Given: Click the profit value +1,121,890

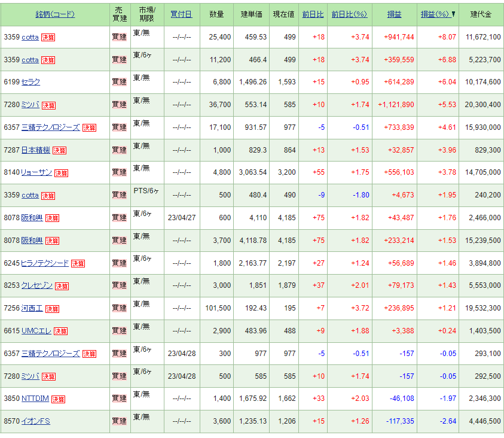Looking at the screenshot, I should click(x=396, y=105).
